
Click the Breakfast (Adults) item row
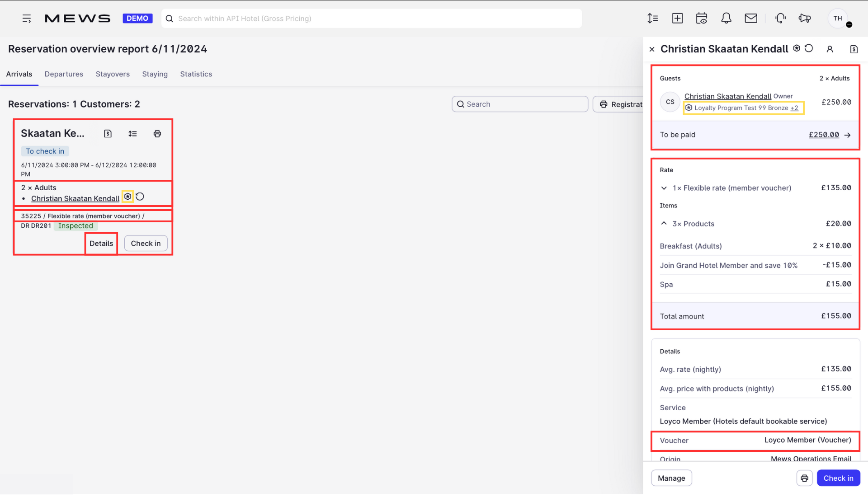[755, 246]
